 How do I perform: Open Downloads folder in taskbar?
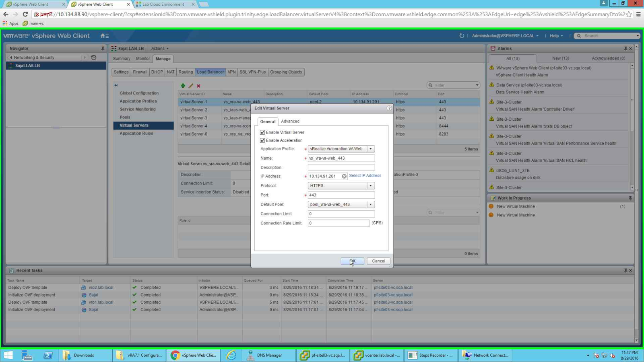coord(85,355)
